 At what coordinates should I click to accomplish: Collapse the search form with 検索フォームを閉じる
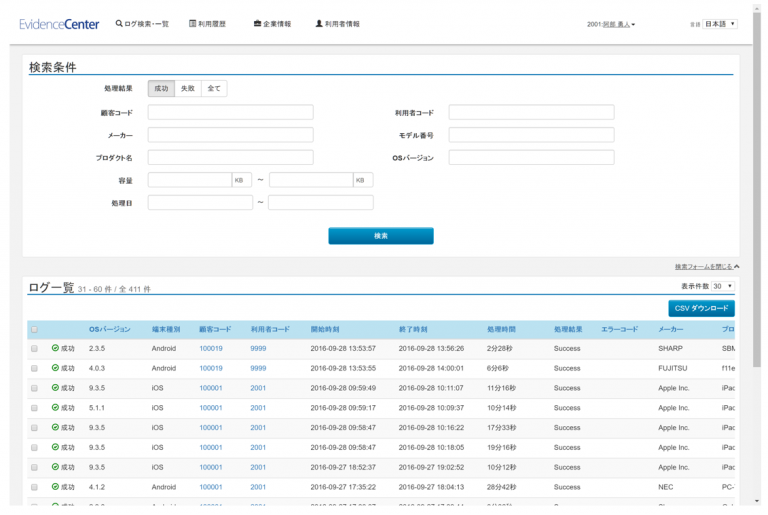[706, 267]
